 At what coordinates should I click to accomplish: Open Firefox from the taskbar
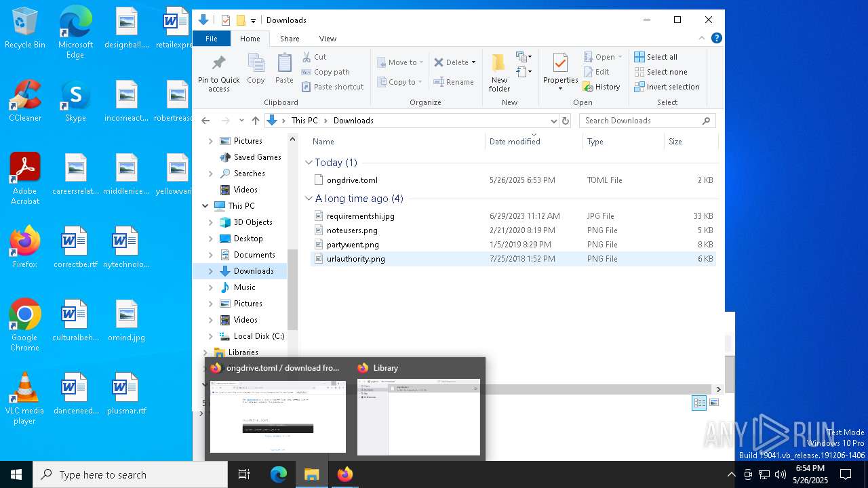[345, 474]
